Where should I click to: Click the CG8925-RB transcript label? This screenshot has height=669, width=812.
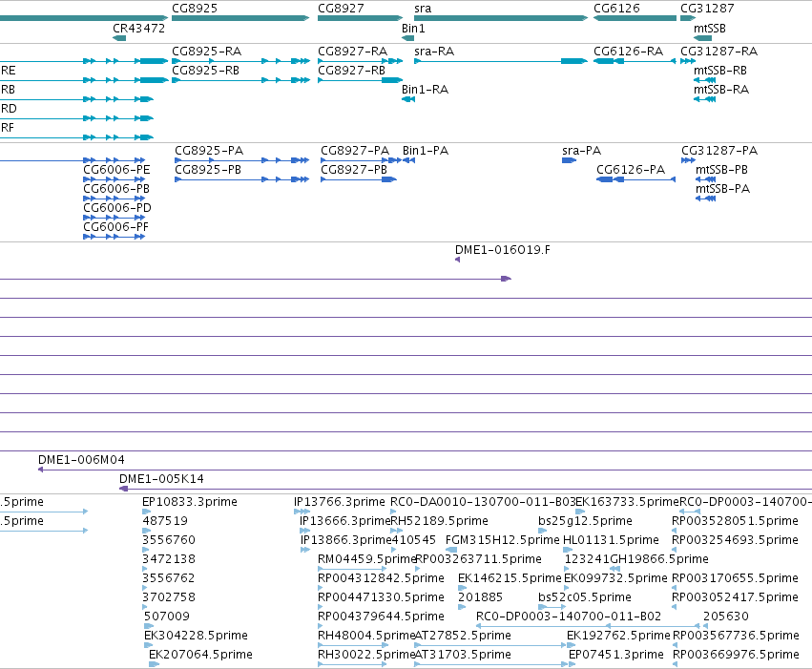point(205,71)
